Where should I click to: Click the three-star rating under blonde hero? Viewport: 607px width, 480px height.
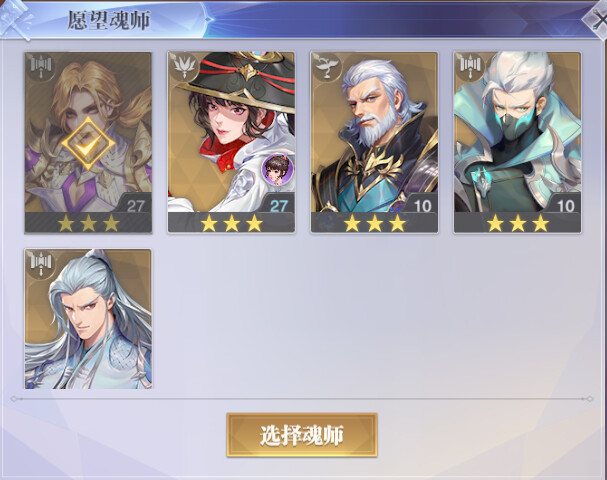[88, 223]
